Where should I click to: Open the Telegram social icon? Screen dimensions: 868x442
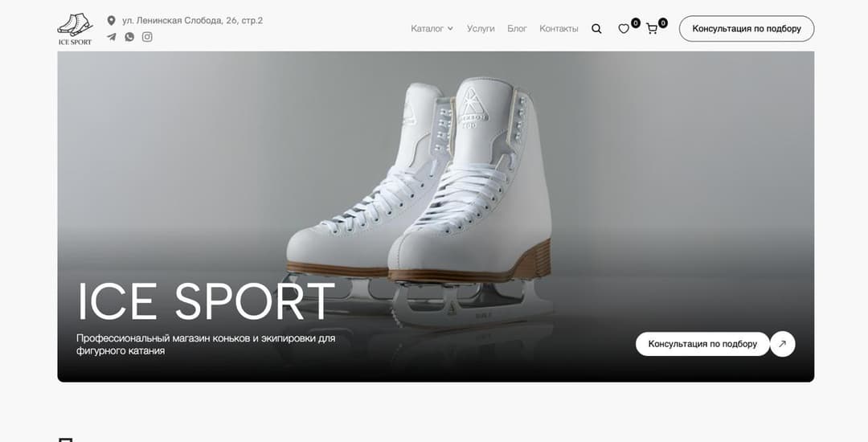tap(111, 37)
